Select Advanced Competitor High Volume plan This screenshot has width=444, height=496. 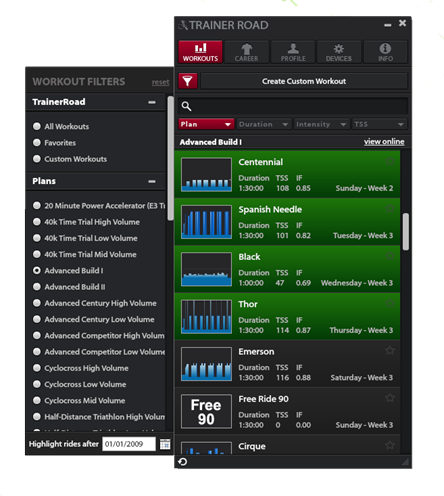[37, 335]
